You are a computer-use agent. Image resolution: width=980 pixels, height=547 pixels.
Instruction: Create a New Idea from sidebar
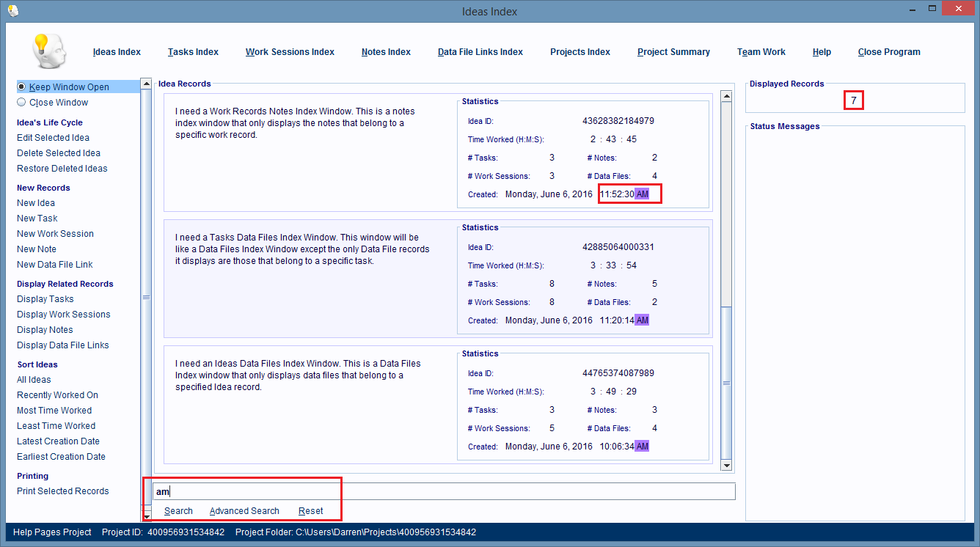[x=36, y=203]
